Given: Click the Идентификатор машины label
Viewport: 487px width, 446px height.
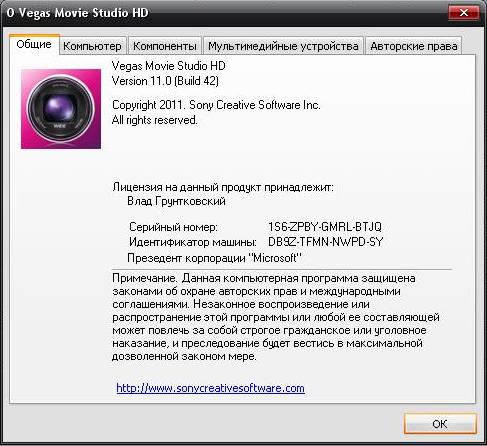Looking at the screenshot, I should (x=193, y=242).
